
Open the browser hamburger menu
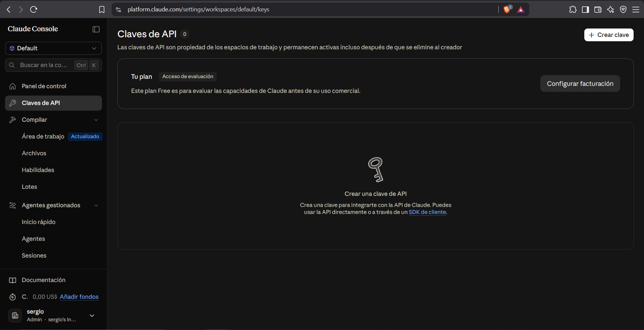(x=636, y=9)
